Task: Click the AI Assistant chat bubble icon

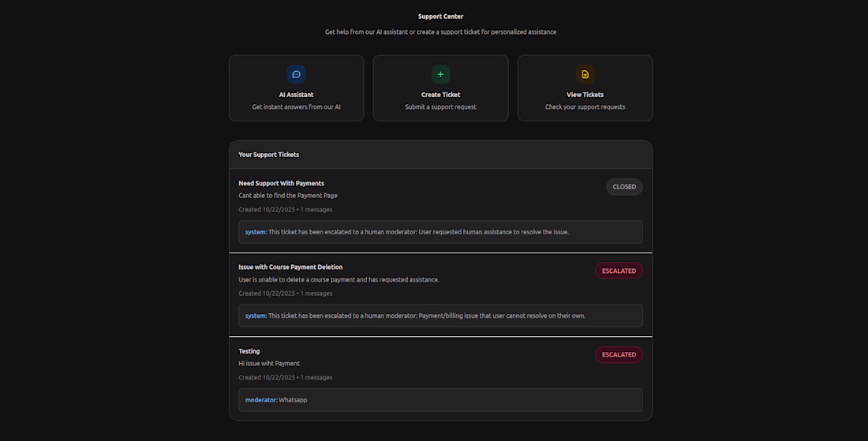Action: point(296,74)
